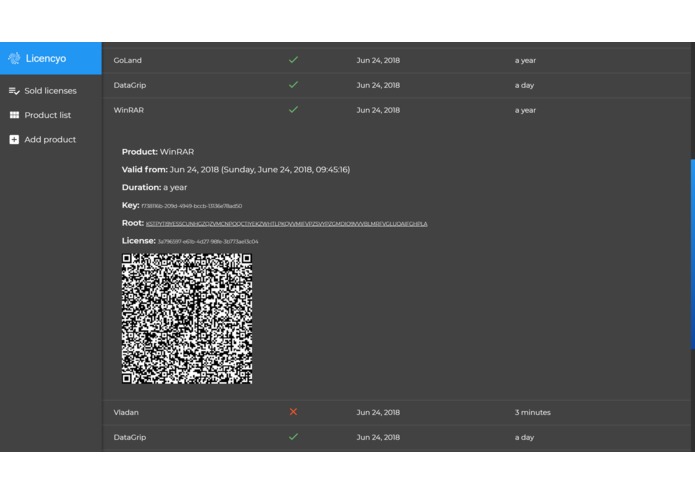
Task: Click the 'Valid from' date line
Action: coord(236,170)
